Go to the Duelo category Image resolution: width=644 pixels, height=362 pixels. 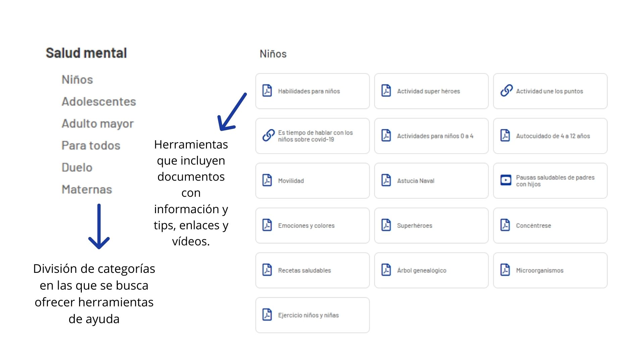(77, 167)
